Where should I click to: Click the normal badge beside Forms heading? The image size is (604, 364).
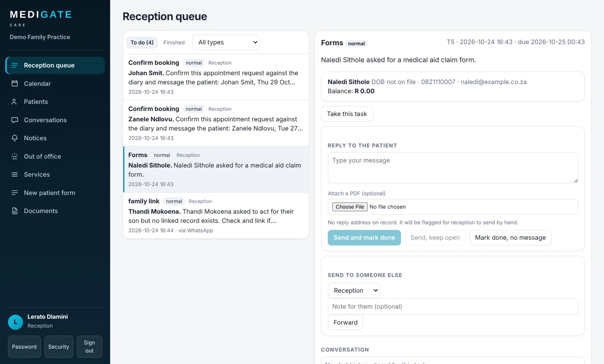click(x=356, y=43)
